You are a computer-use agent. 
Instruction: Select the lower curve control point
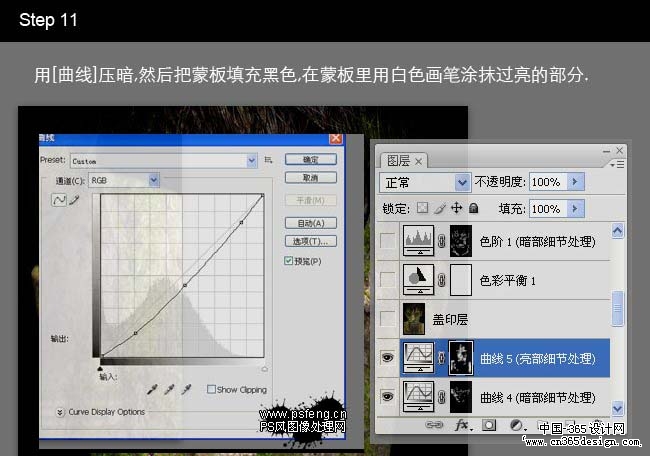136,333
